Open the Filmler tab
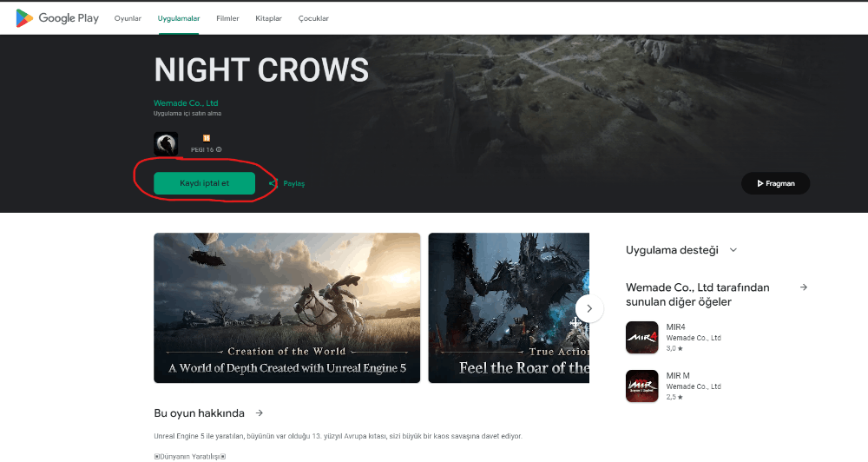 point(227,18)
